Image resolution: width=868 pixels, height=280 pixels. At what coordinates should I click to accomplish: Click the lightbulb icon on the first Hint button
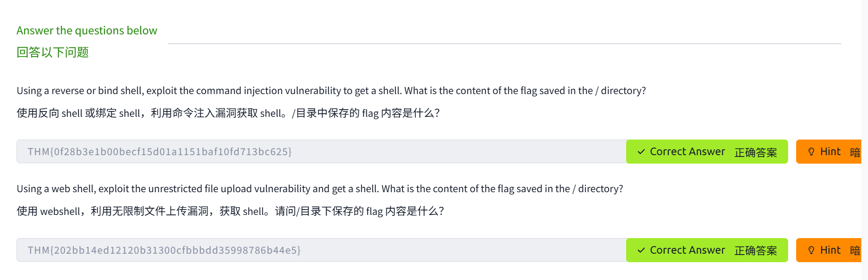[811, 152]
